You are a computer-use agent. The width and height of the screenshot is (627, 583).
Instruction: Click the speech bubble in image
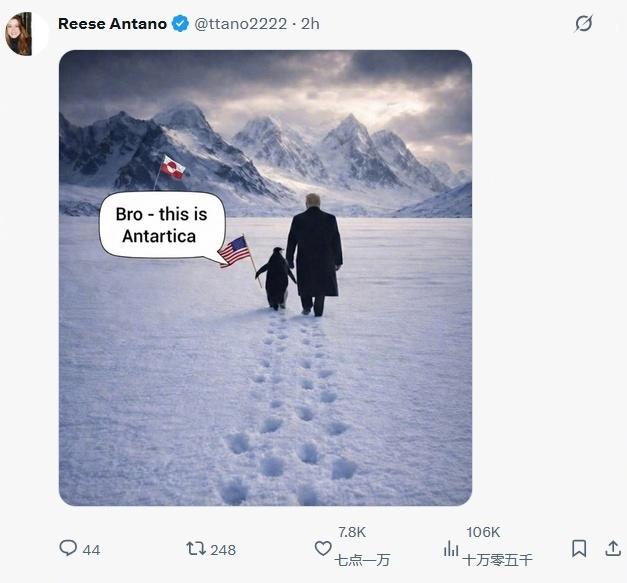click(162, 225)
